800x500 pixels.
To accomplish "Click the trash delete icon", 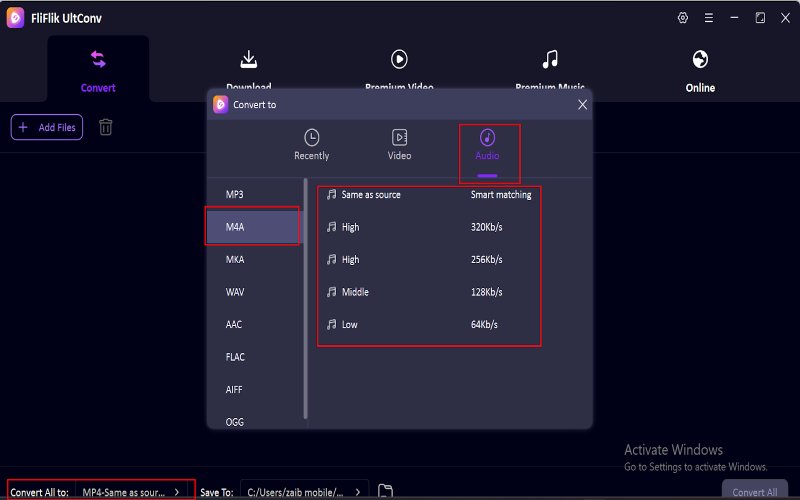I will click(x=106, y=127).
